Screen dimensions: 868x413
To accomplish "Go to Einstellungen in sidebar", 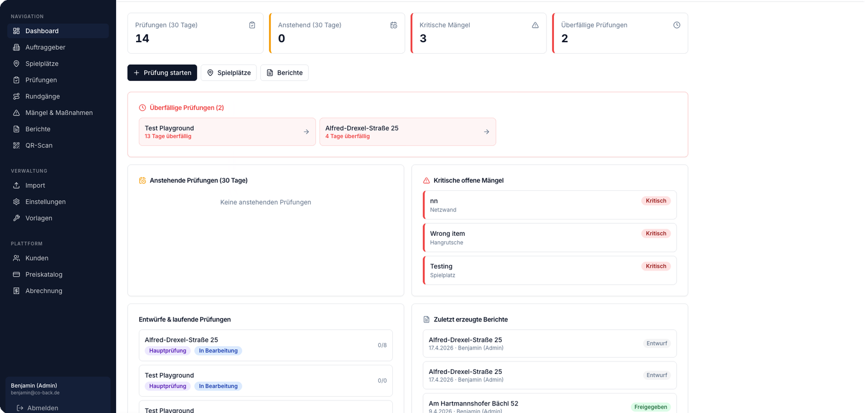I will click(x=45, y=202).
